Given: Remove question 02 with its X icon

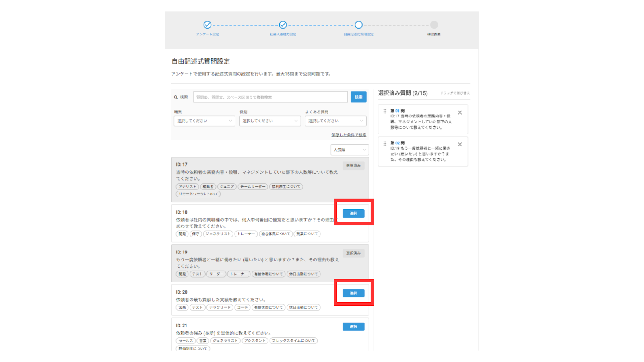Looking at the screenshot, I should [460, 144].
